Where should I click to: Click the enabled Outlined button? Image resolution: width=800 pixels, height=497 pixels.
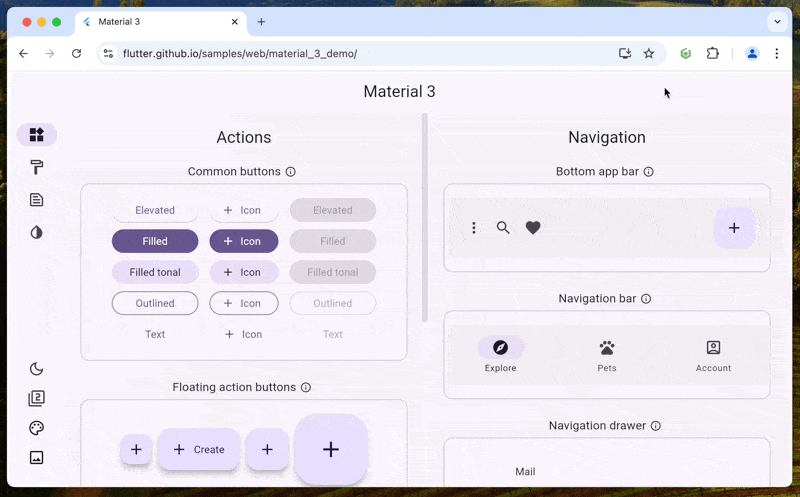155,303
